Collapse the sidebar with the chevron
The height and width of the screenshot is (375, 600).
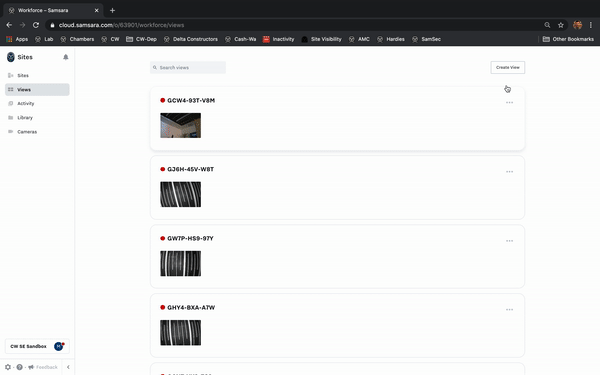68,367
